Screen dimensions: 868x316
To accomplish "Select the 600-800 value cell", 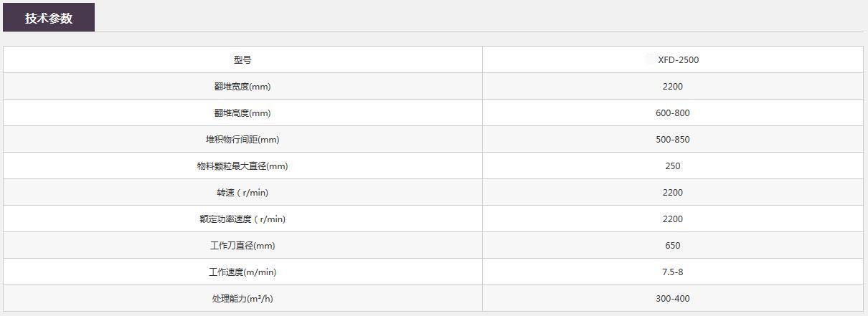I will pos(672,113).
